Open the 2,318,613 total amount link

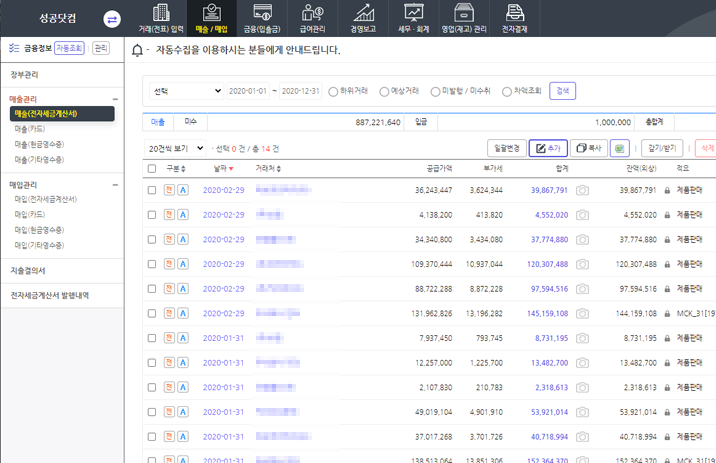point(552,387)
